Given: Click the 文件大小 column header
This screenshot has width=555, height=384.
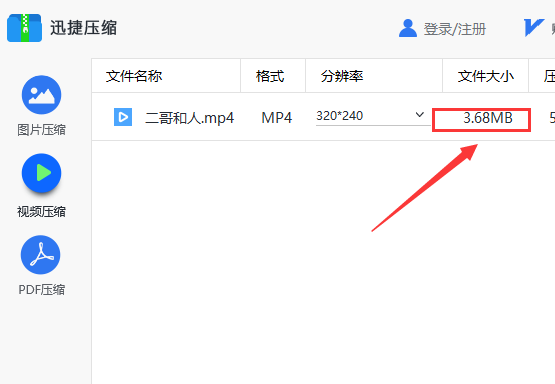Looking at the screenshot, I should pos(486,76).
